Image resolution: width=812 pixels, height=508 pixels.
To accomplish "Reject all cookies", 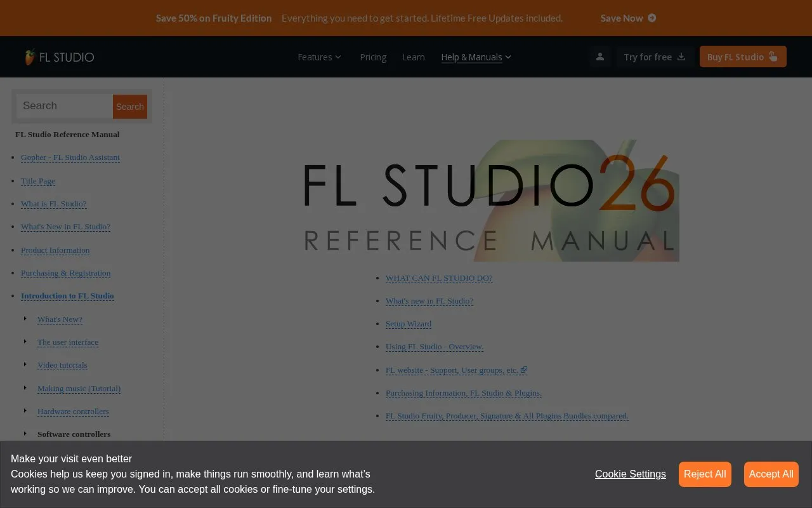I will click(x=705, y=474).
